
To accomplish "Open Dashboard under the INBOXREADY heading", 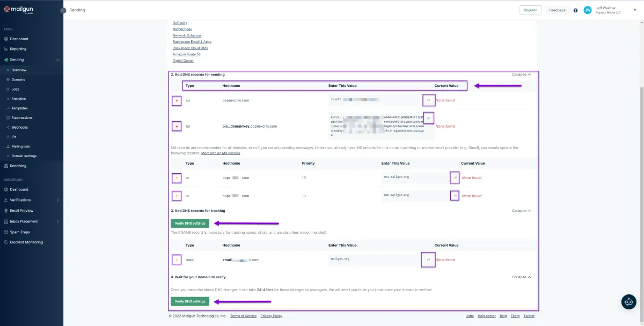I will [19, 189].
